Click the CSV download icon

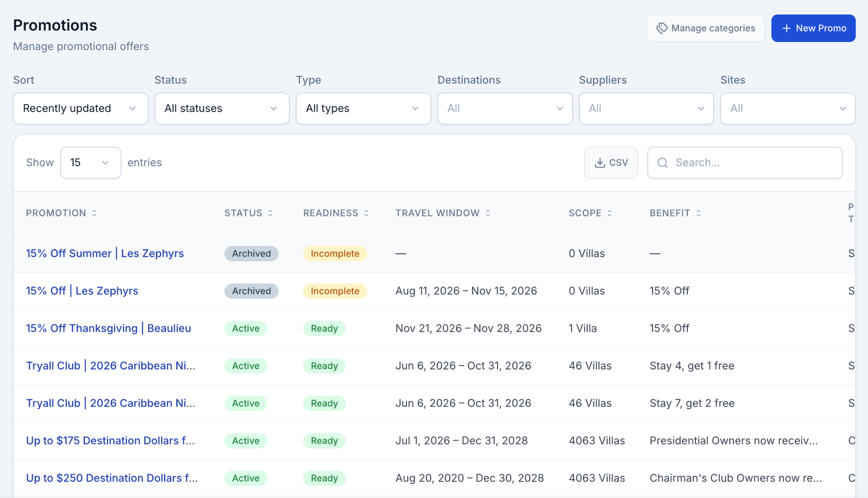(600, 163)
